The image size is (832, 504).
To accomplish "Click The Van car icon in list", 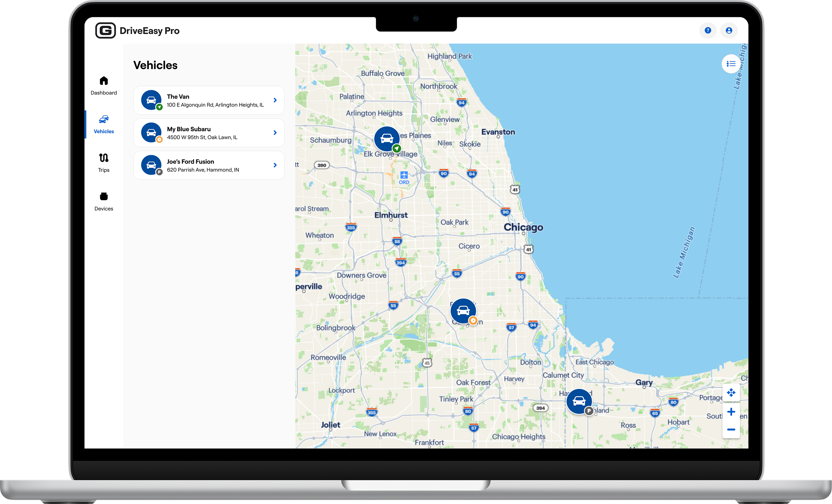I will 151,100.
